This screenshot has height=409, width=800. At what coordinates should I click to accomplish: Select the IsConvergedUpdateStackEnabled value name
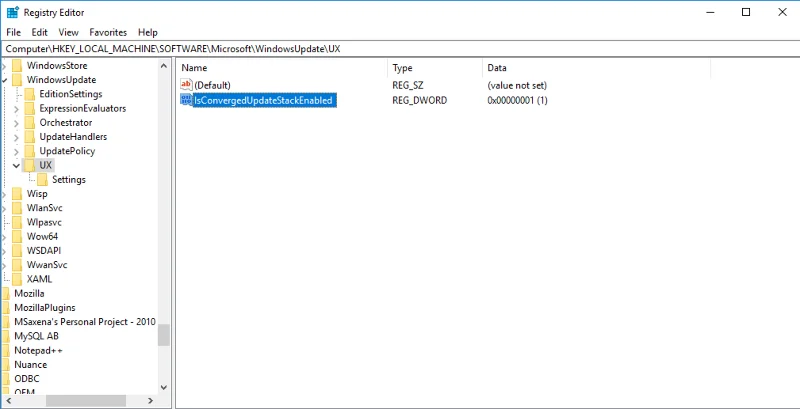pyautogui.click(x=263, y=100)
